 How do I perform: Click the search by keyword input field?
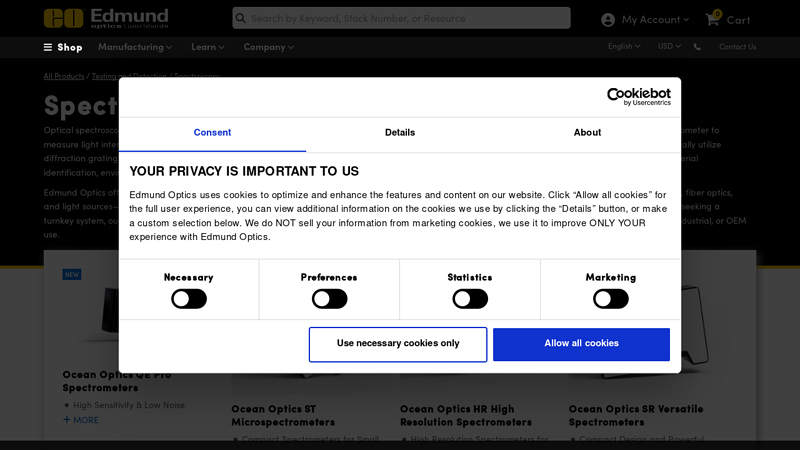(x=402, y=18)
